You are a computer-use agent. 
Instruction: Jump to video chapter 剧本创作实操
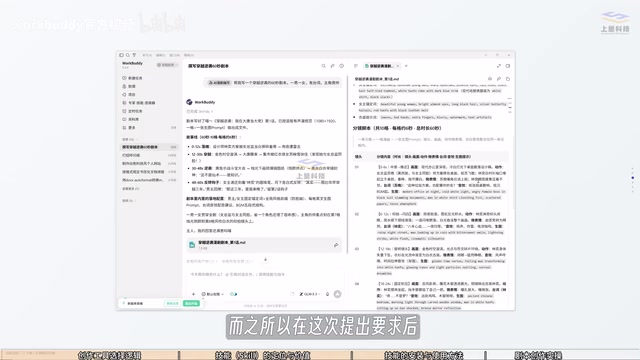coord(538,355)
